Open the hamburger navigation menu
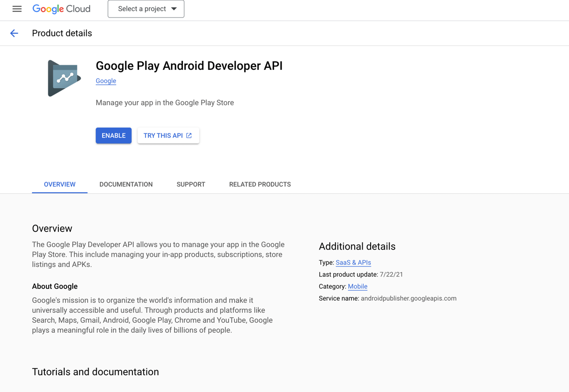569x392 pixels. (17, 8)
